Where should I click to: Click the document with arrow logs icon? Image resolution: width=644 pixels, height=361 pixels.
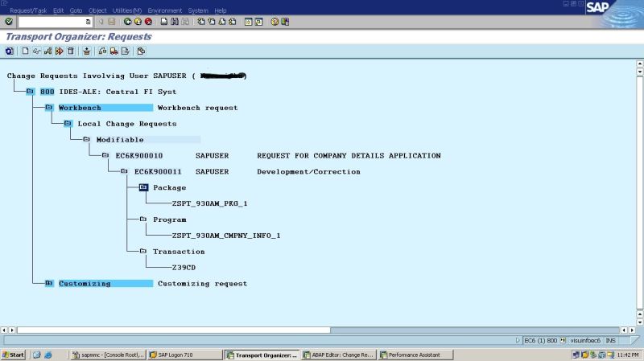(126, 51)
